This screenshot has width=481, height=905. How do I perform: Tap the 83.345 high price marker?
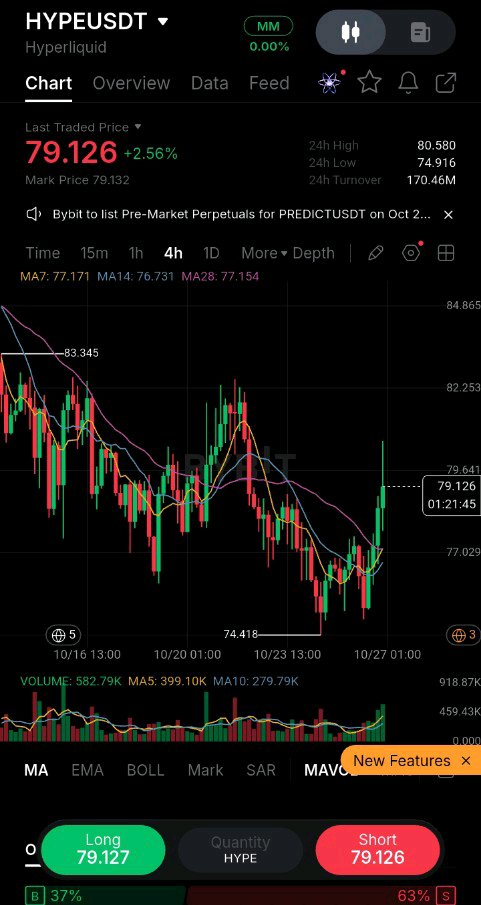coord(81,353)
